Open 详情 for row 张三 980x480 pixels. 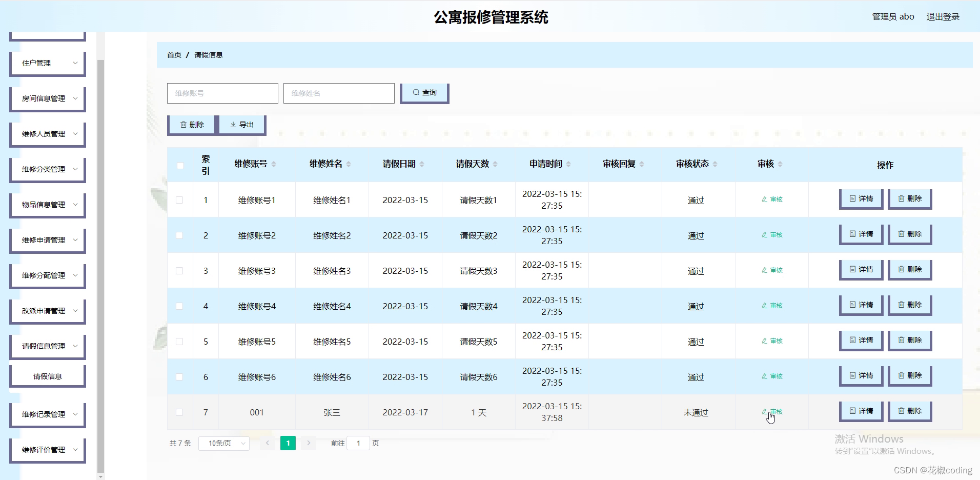click(x=861, y=411)
